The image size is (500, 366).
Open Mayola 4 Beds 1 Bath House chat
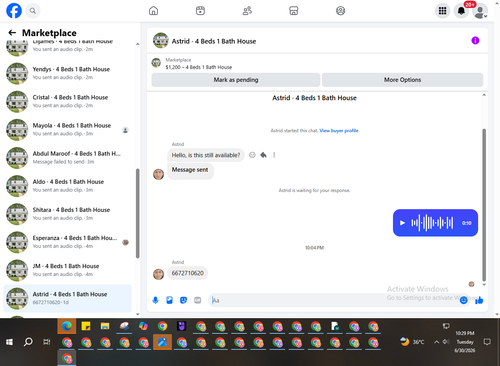pyautogui.click(x=67, y=129)
